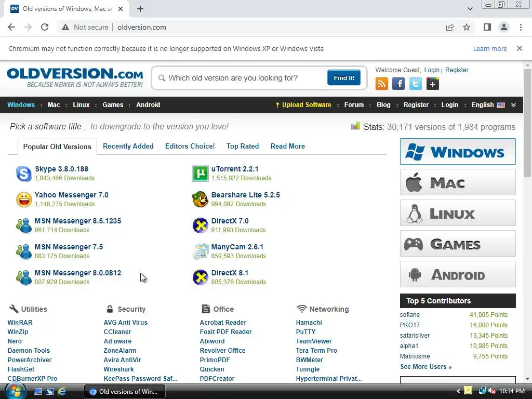Image resolution: width=532 pixels, height=399 pixels.
Task: Open the browser side panel icon
Action: pos(487,27)
